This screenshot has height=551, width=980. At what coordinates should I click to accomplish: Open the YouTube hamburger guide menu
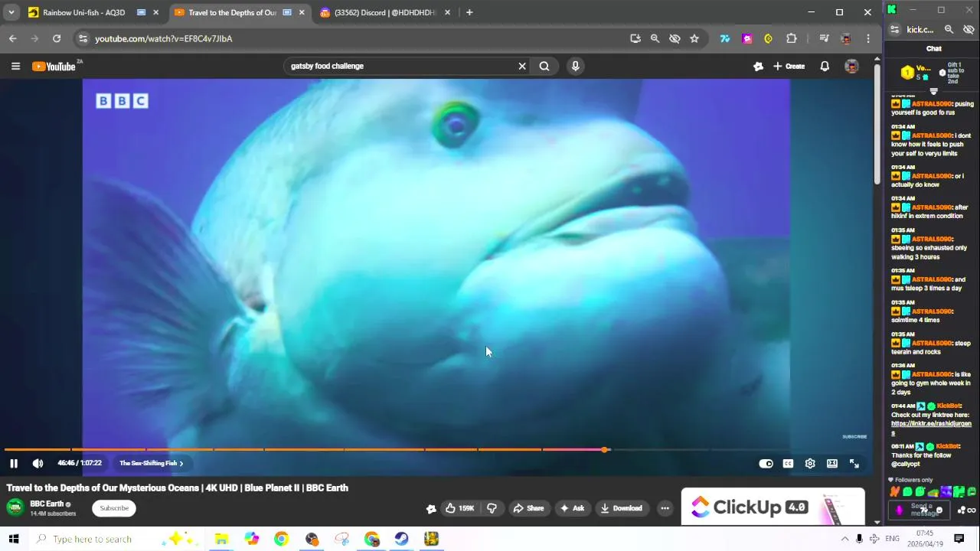pyautogui.click(x=15, y=66)
